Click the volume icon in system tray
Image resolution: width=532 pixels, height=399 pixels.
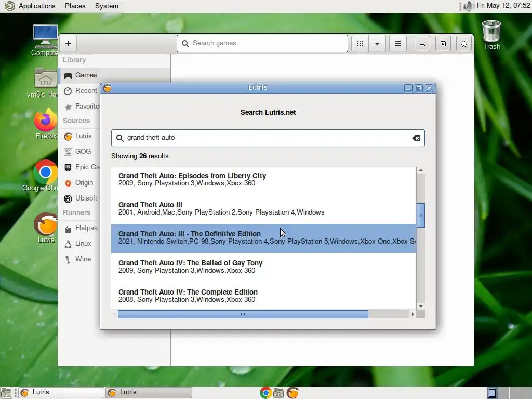click(x=468, y=6)
